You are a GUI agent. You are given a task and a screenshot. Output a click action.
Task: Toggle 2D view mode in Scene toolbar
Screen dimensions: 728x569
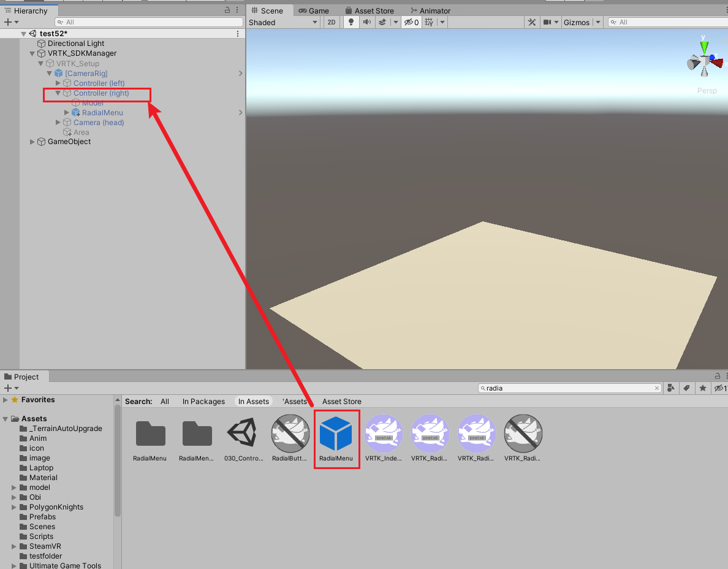331,22
